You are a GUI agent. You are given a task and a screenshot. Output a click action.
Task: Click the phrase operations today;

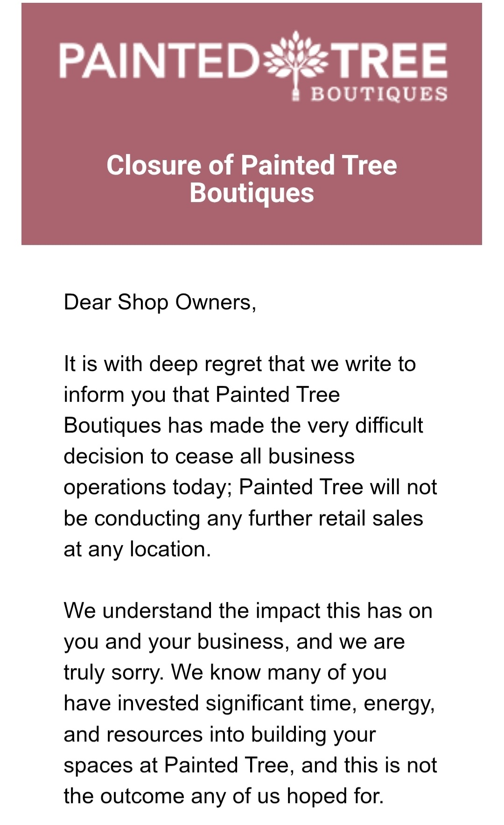[x=148, y=488]
